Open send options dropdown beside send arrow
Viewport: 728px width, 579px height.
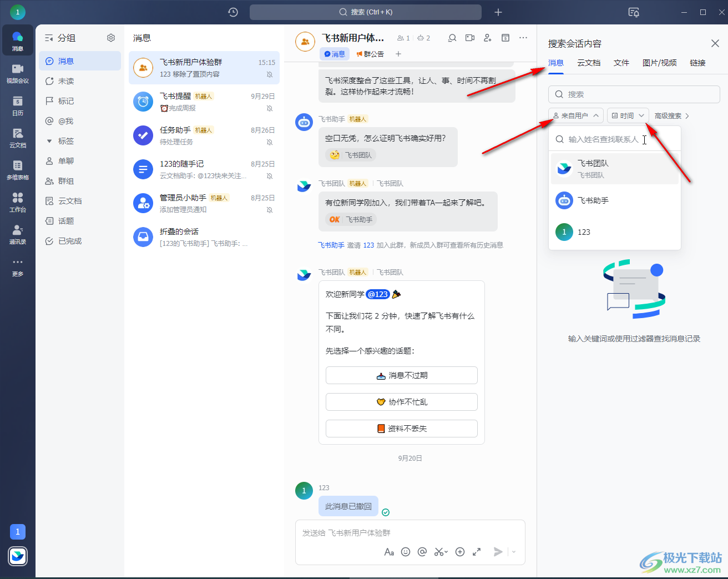coord(514,552)
